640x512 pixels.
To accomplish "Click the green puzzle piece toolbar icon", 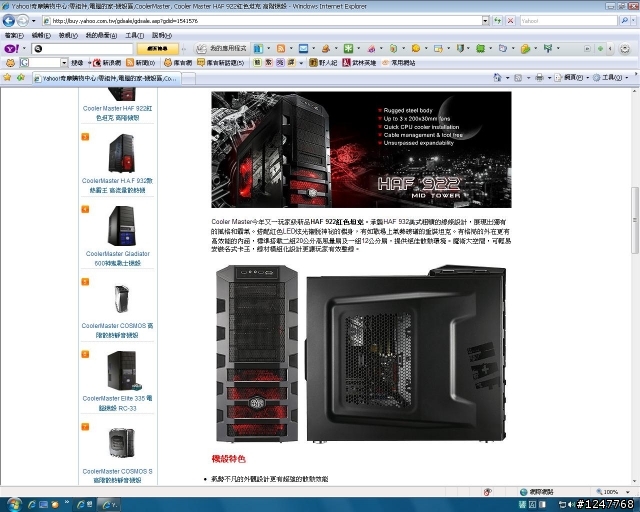I will [480, 49].
